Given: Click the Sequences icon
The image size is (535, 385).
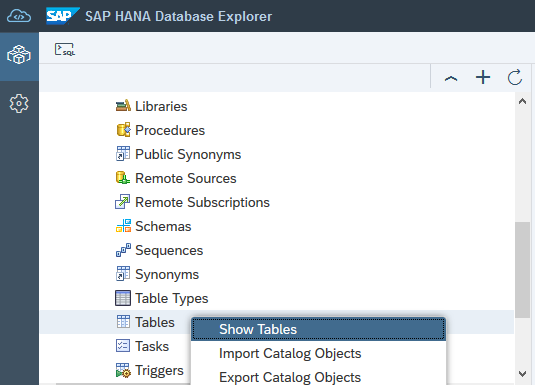Looking at the screenshot, I should pos(123,250).
